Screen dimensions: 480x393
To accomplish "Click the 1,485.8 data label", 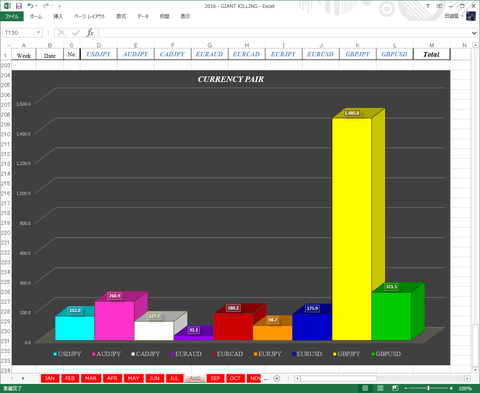I will click(x=352, y=113).
